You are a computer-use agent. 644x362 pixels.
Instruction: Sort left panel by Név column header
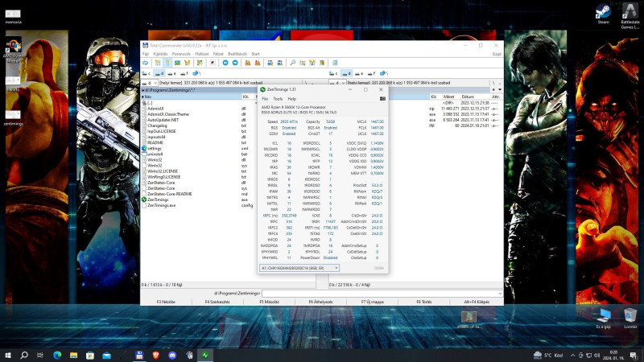pos(192,97)
